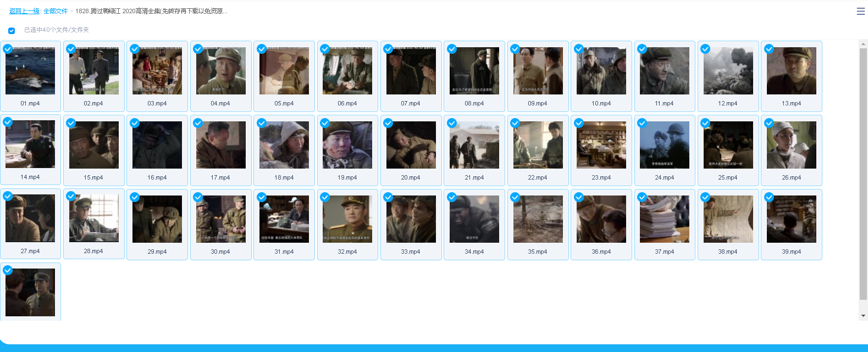Click the list view menu icon
This screenshot has width=868, height=352.
[x=860, y=11]
